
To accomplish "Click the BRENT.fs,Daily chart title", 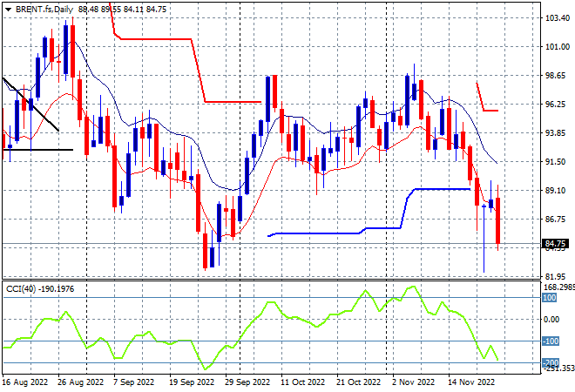I will click(x=44, y=10).
